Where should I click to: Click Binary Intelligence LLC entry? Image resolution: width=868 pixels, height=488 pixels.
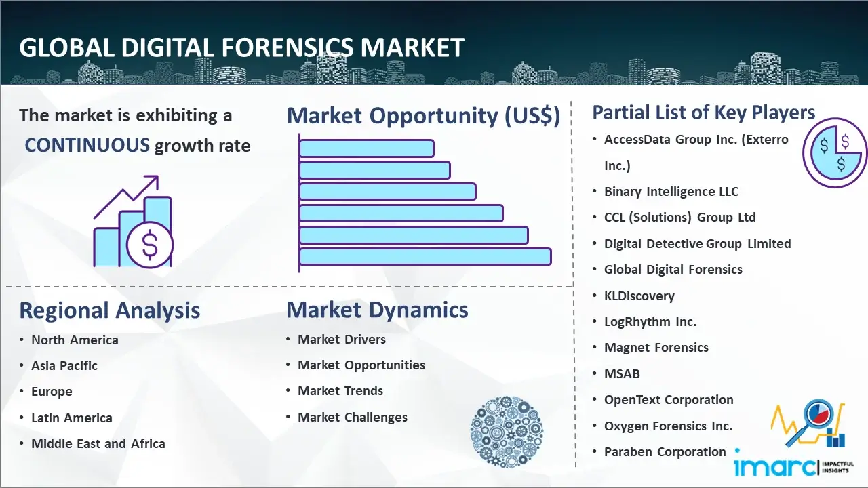[x=671, y=192]
